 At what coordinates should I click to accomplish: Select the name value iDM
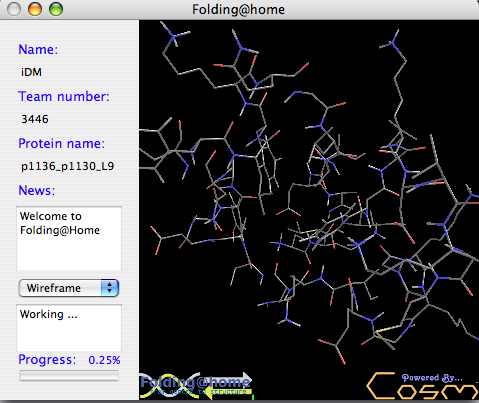coord(31,72)
